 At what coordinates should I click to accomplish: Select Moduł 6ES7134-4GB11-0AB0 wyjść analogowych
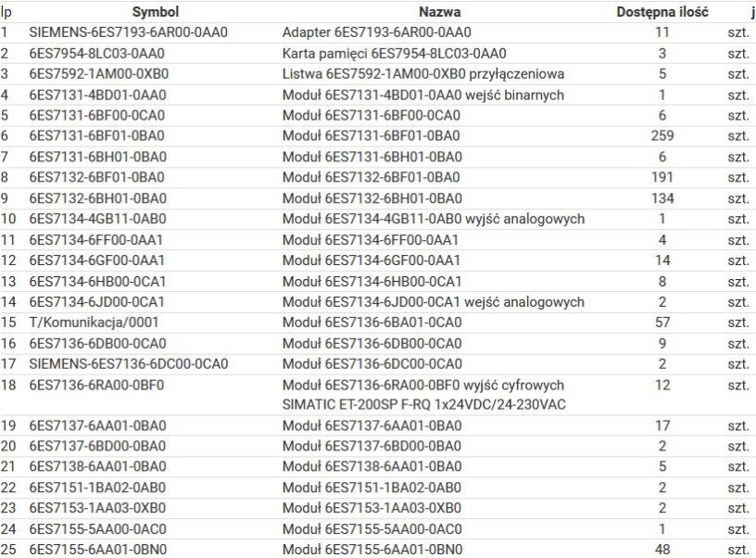tap(434, 219)
